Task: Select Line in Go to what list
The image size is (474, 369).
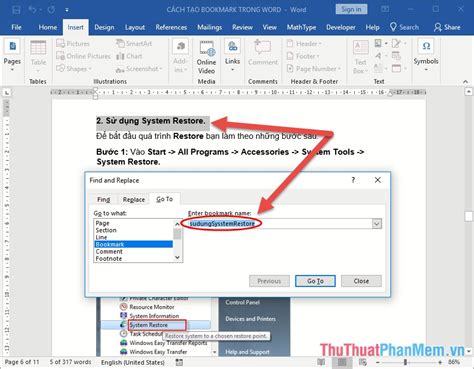Action: (133, 237)
